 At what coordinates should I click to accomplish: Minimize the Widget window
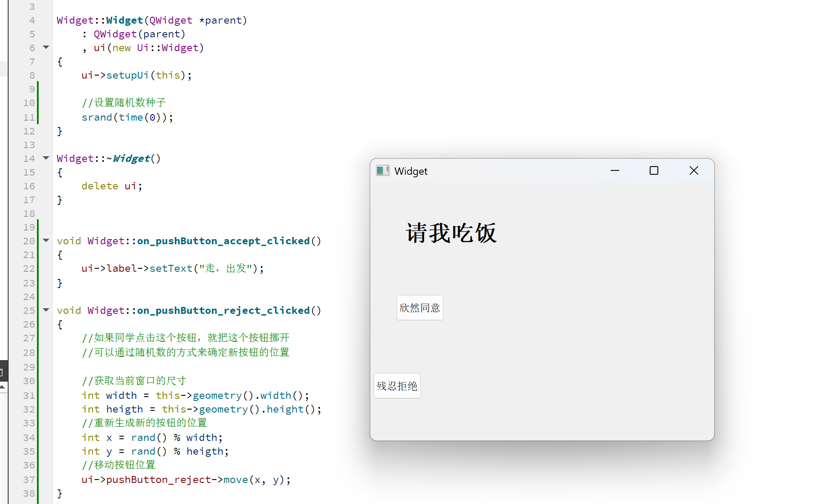tap(615, 171)
